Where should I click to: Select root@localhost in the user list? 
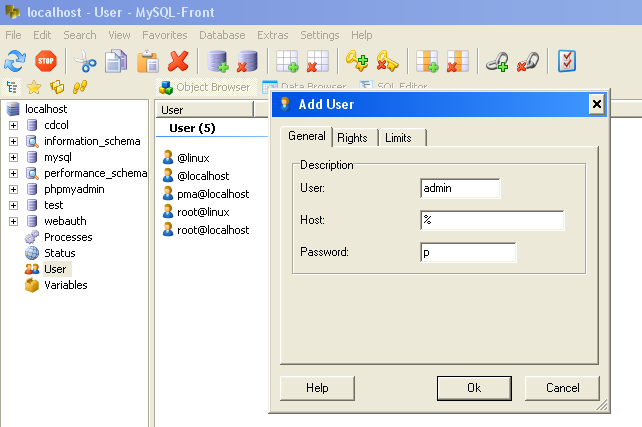213,230
